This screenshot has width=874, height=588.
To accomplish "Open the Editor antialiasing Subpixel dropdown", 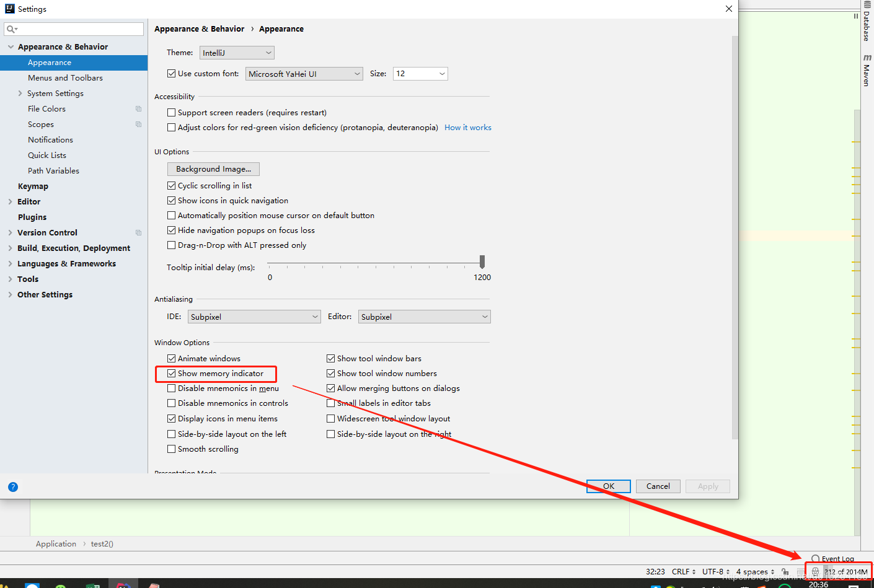I will click(x=425, y=317).
